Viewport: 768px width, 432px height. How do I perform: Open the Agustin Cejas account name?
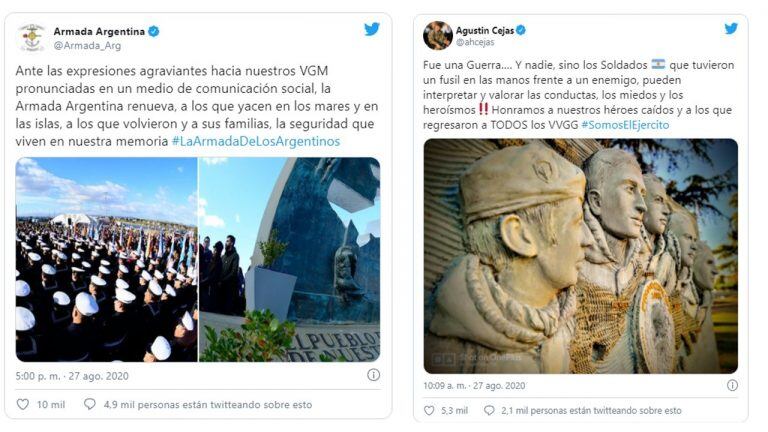click(x=485, y=30)
